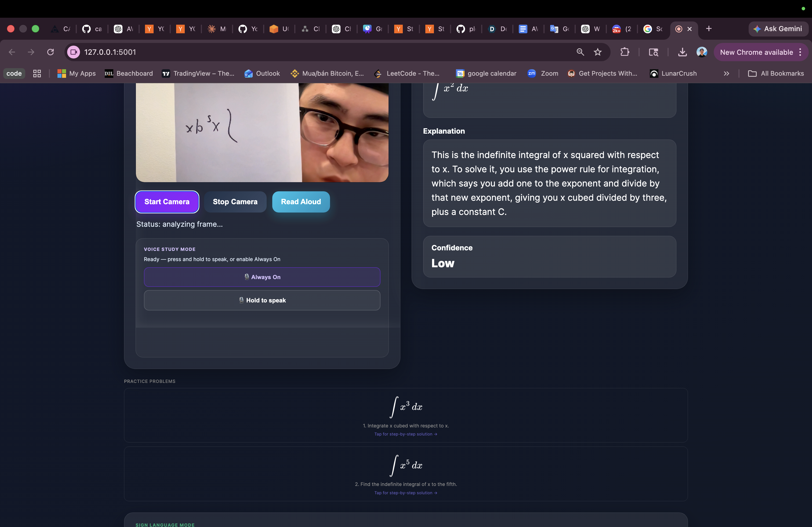The width and height of the screenshot is (812, 527).
Task: Open the media search icon in toolbar
Action: [x=653, y=52]
